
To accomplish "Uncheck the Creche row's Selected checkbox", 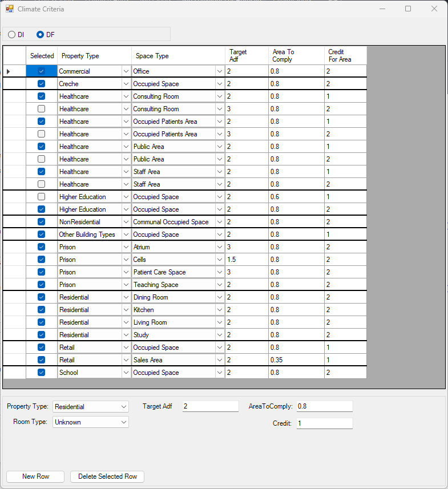I will pos(41,84).
